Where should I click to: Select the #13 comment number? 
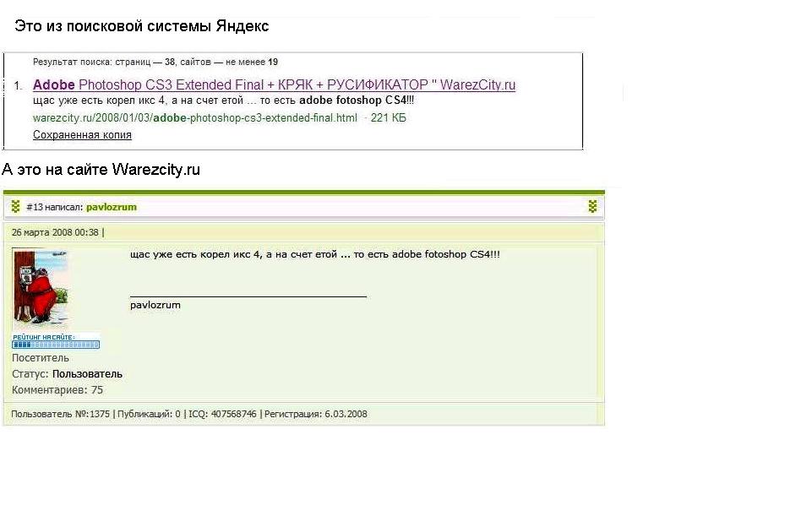click(x=34, y=207)
